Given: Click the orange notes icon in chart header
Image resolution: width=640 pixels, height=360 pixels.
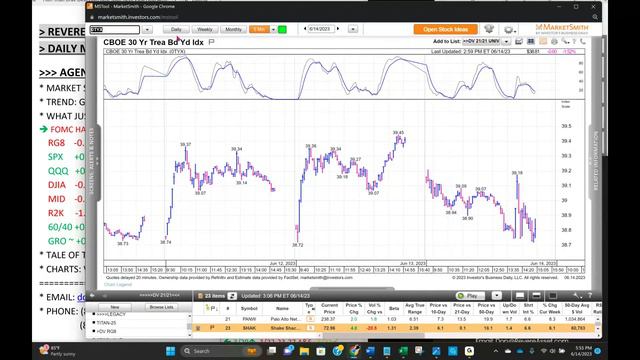Looking at the screenshot, I should 543,42.
